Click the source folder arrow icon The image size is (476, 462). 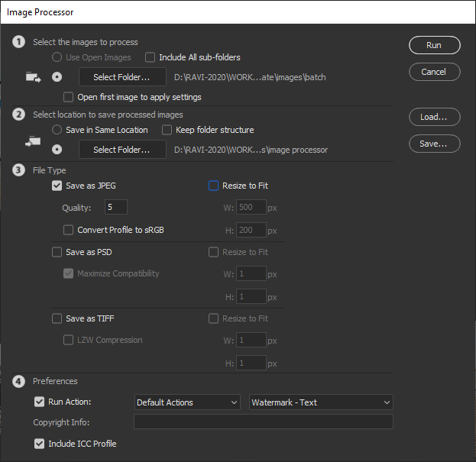point(33,77)
